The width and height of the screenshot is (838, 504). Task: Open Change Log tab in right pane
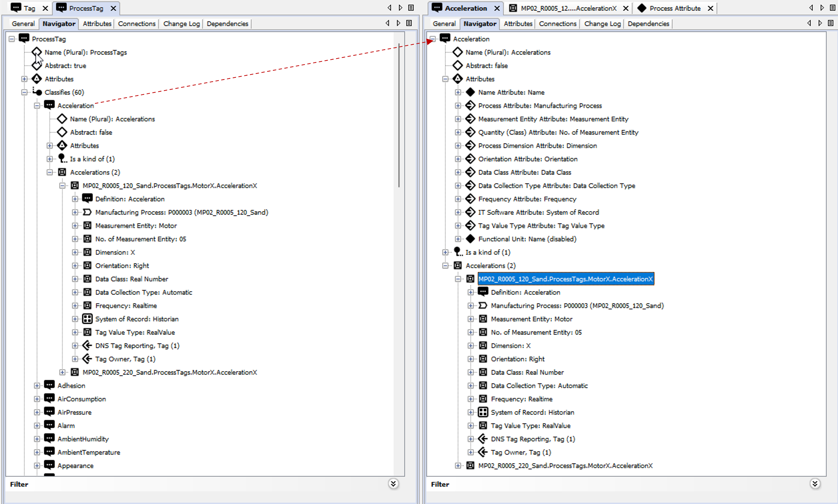click(x=602, y=24)
